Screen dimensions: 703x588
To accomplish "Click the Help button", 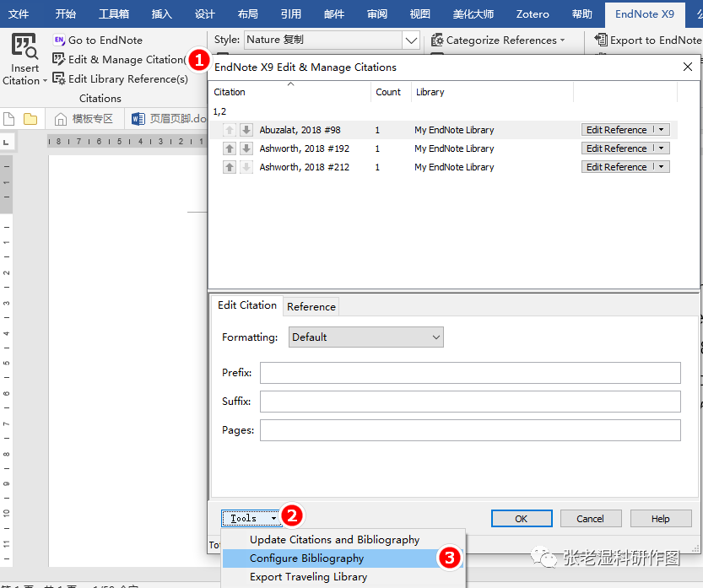I will (661, 519).
